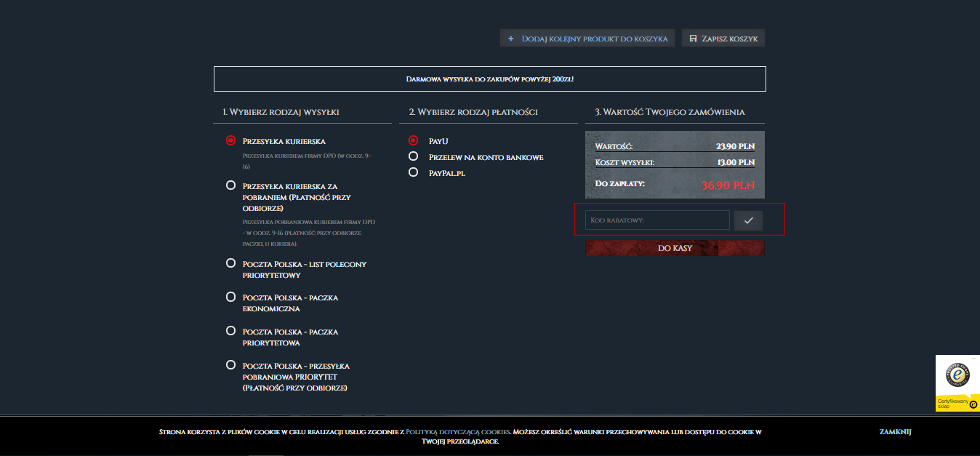Image resolution: width=980 pixels, height=456 pixels.
Task: Close the cookie notice with Zamknij
Action: pos(894,432)
